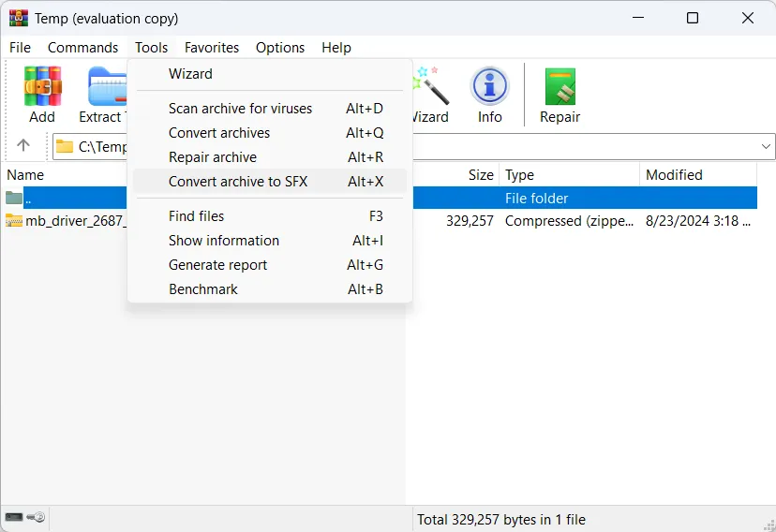Choose Find files menu entry
The image size is (776, 532).
(x=270, y=216)
